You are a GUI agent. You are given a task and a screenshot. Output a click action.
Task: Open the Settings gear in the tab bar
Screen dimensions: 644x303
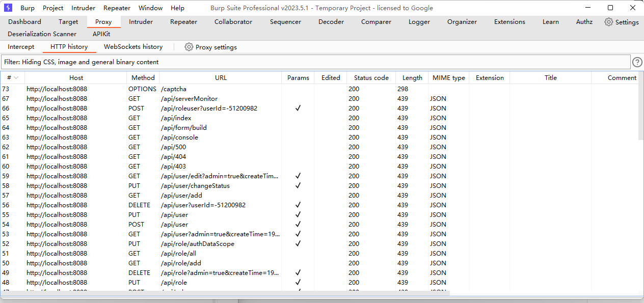[621, 22]
